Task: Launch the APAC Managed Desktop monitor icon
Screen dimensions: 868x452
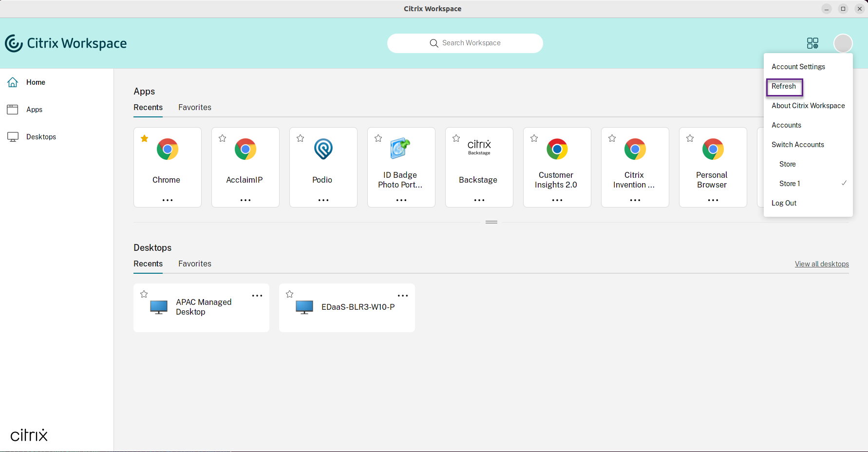Action: (159, 307)
